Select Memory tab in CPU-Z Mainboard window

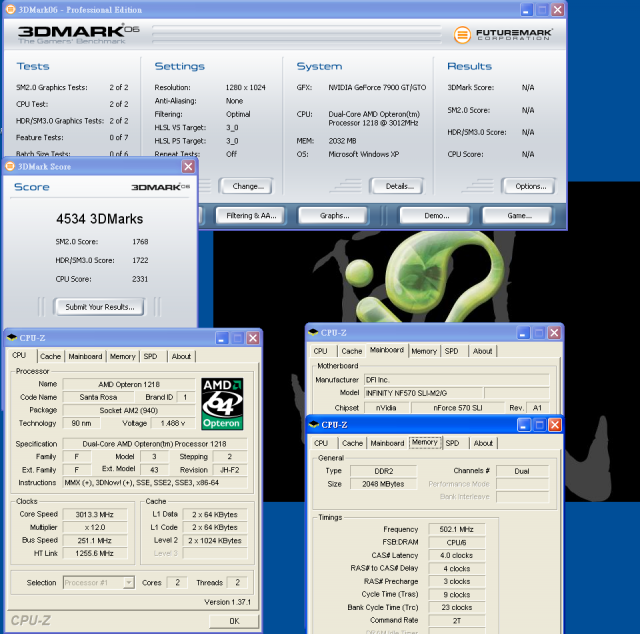(424, 351)
